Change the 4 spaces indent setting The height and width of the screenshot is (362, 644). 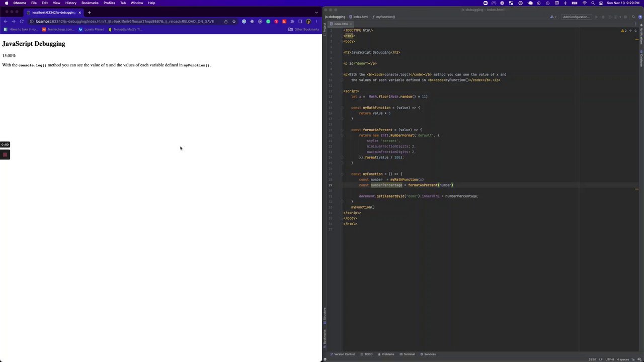click(x=623, y=359)
